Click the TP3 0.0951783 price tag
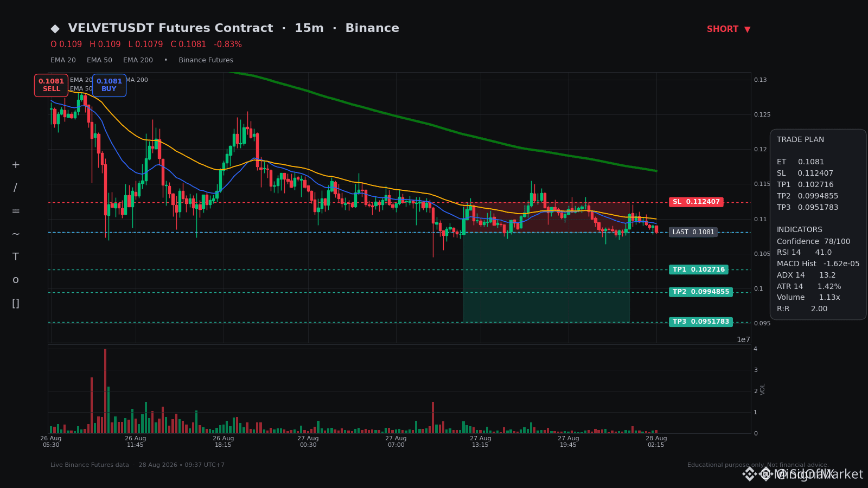This screenshot has height=488, width=868. pyautogui.click(x=701, y=322)
